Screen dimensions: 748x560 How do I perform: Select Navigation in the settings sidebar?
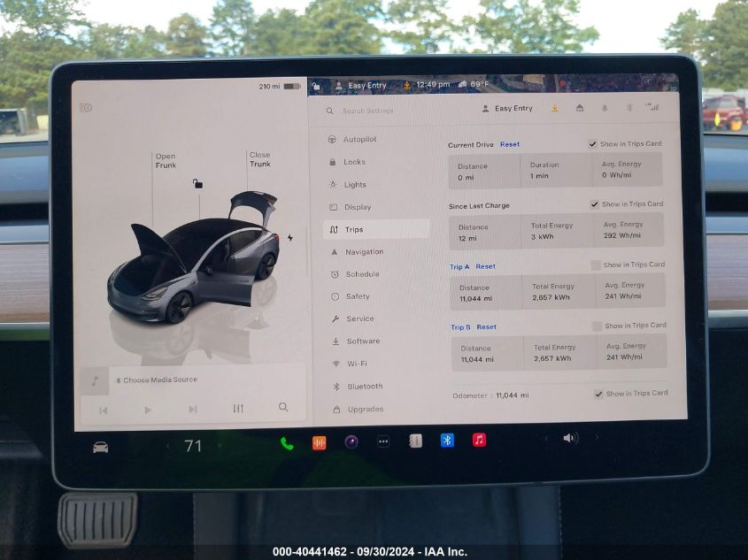point(363,252)
